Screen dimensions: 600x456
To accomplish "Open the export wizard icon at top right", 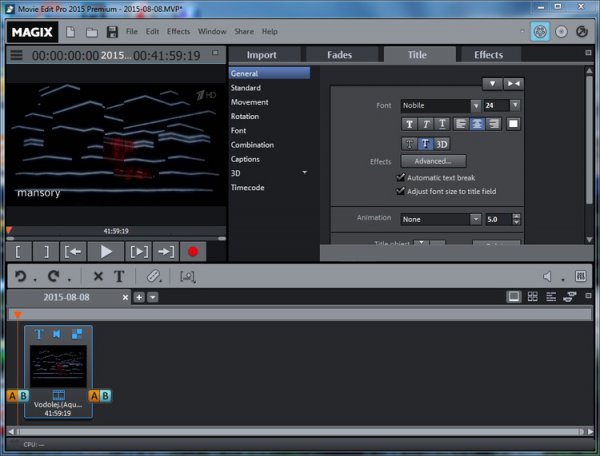I will pyautogui.click(x=582, y=32).
